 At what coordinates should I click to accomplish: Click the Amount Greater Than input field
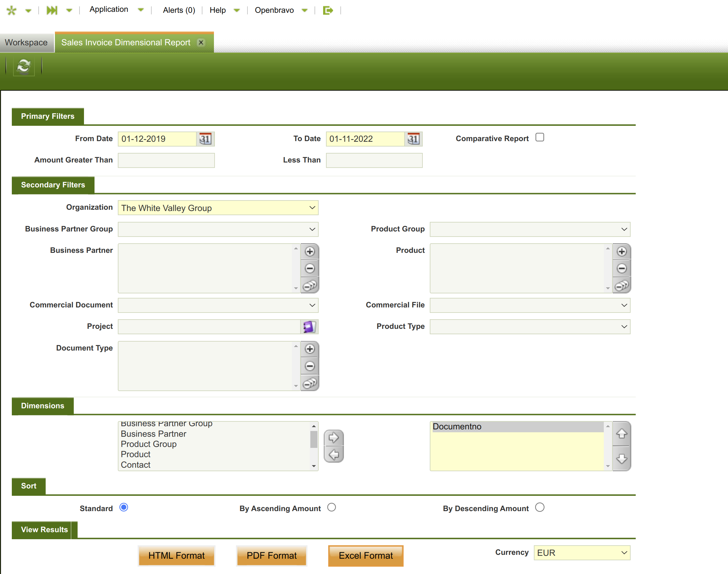point(166,160)
